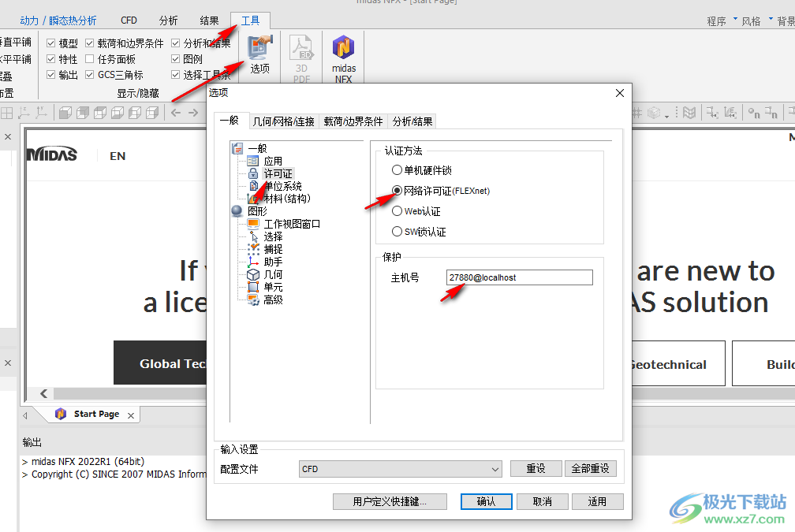Select the top-face cube view icon

100,113
